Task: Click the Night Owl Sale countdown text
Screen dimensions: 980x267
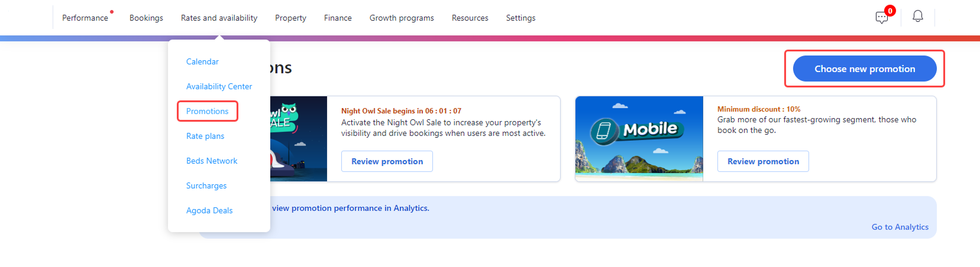Action: click(x=401, y=110)
